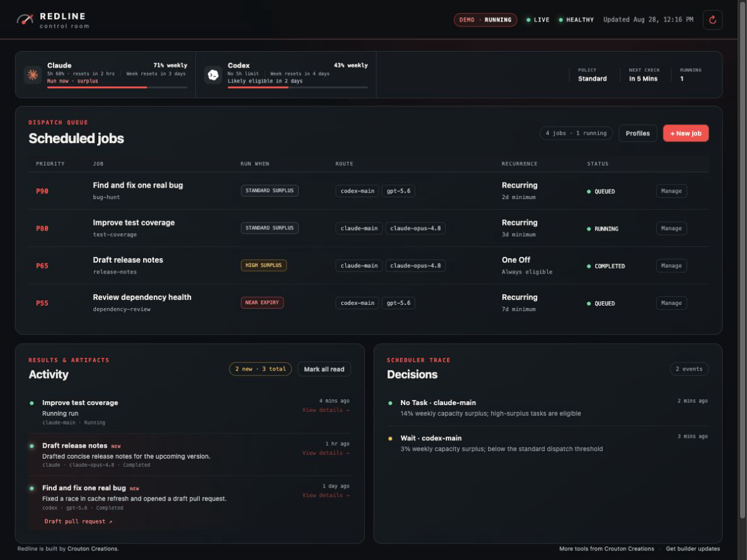The height and width of the screenshot is (560, 747).
Task: Click claude-main chip in Improve test coverage row
Action: coord(359,228)
